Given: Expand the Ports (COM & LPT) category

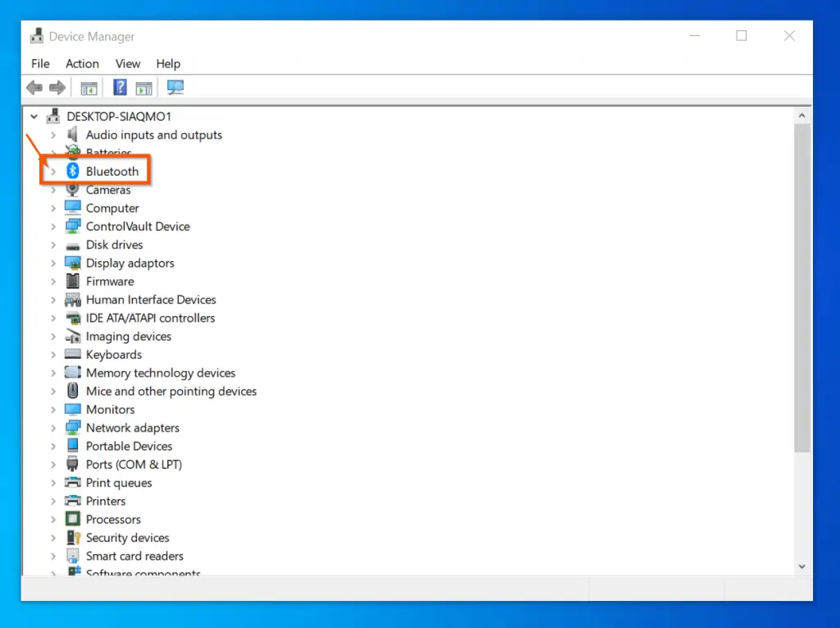Looking at the screenshot, I should 52,464.
